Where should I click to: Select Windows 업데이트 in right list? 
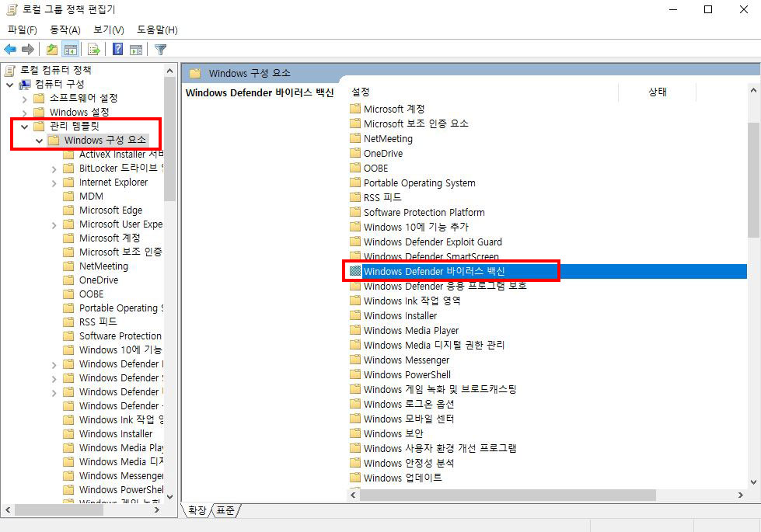(403, 478)
